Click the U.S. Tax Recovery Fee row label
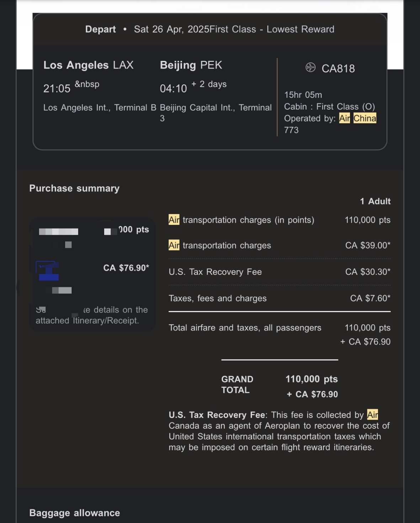 click(x=215, y=272)
